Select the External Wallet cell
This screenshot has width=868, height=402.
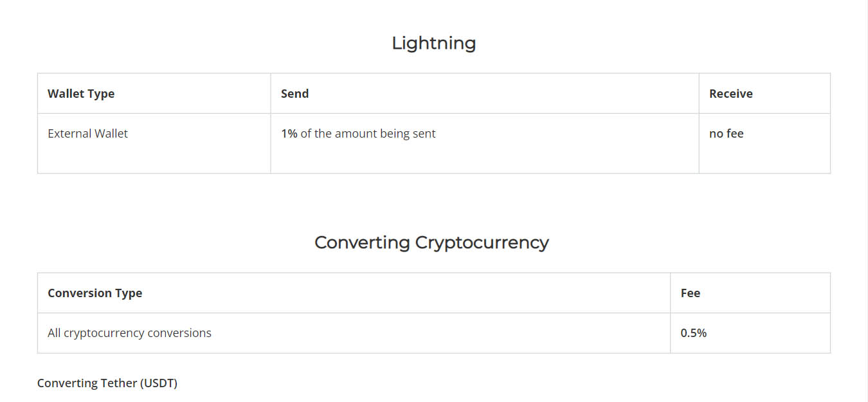point(87,133)
